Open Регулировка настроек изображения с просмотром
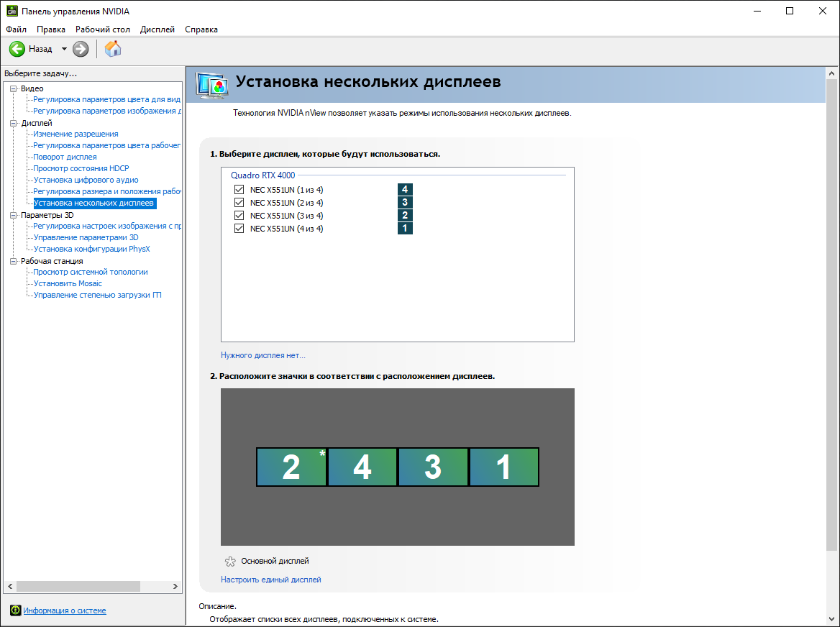The width and height of the screenshot is (840, 627). (107, 226)
